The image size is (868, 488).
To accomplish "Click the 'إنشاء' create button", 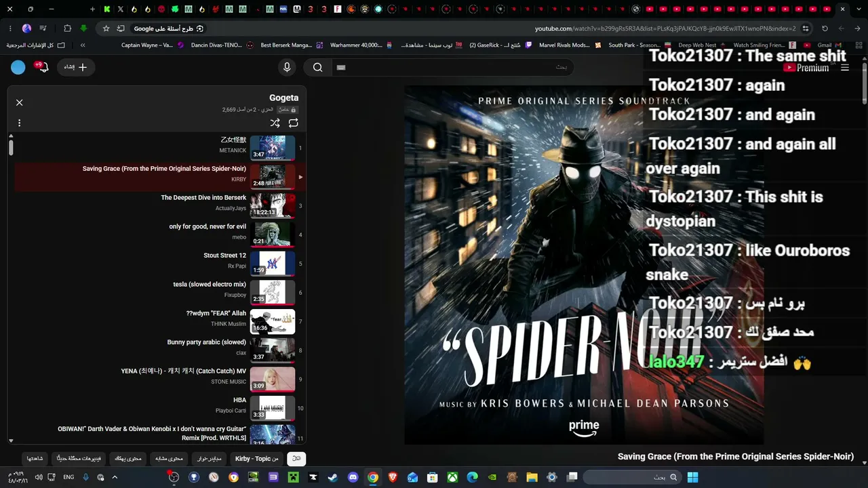I will (76, 67).
